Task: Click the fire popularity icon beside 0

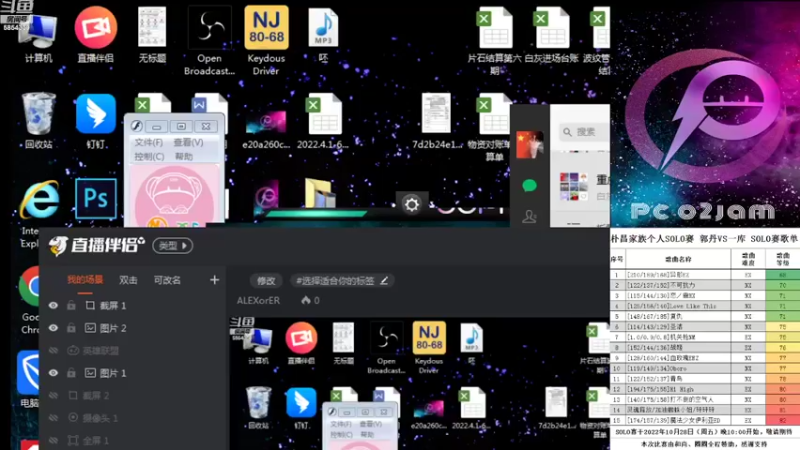Action: pyautogui.click(x=306, y=300)
